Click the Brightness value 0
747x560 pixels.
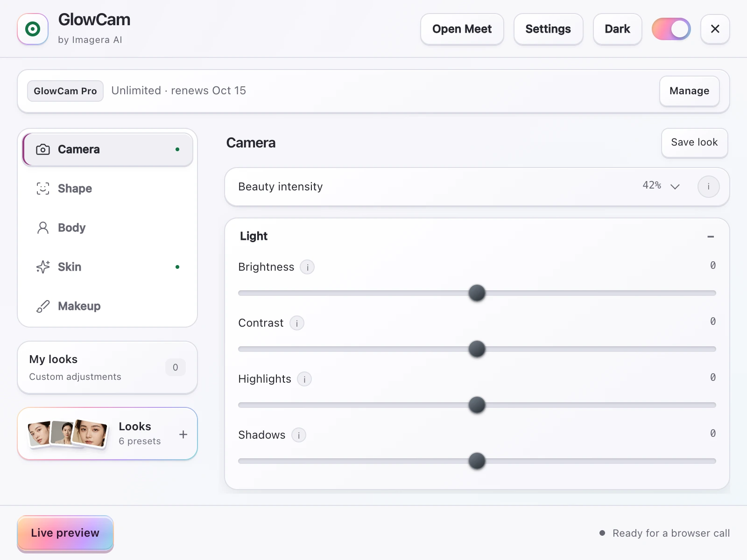click(x=713, y=266)
